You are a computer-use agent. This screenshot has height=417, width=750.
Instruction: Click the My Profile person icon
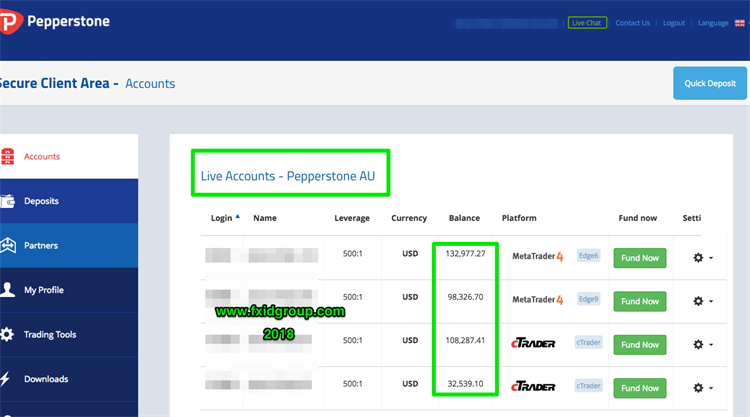7,289
